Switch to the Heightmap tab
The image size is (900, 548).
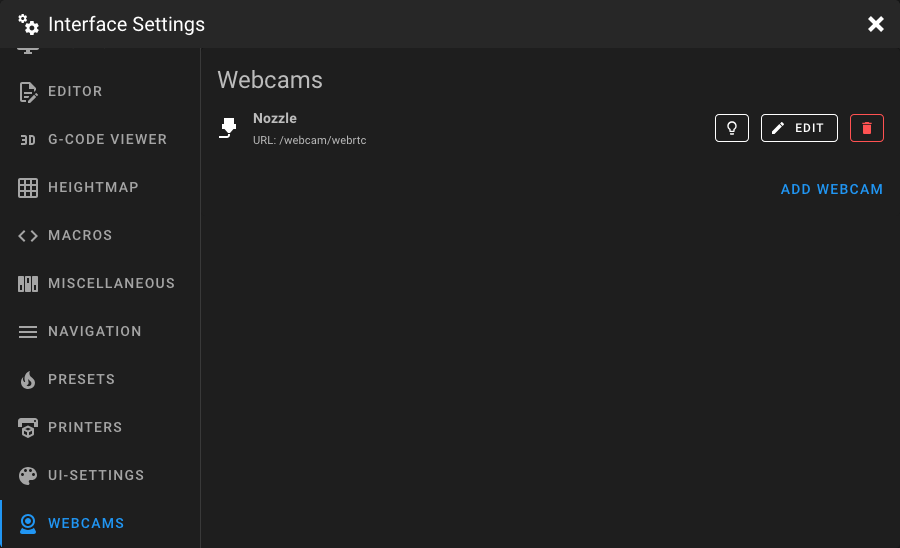pyautogui.click(x=100, y=188)
